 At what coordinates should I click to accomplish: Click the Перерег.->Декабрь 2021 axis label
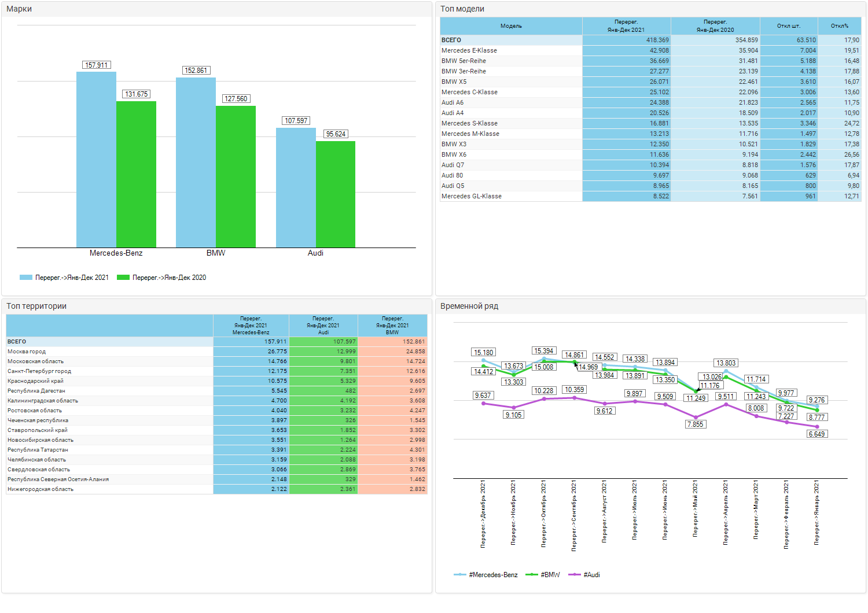[483, 514]
